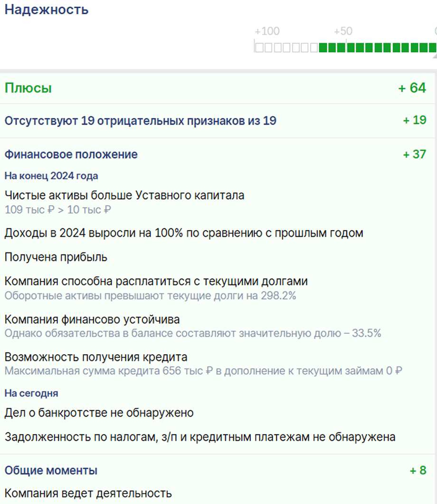Select the На конец 2024 года subheading
The width and height of the screenshot is (437, 504).
(51, 176)
